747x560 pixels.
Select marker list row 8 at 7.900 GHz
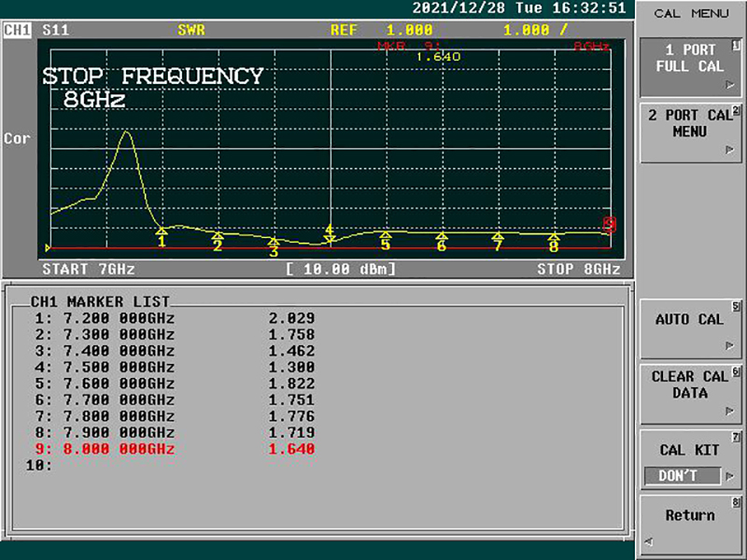click(x=175, y=432)
